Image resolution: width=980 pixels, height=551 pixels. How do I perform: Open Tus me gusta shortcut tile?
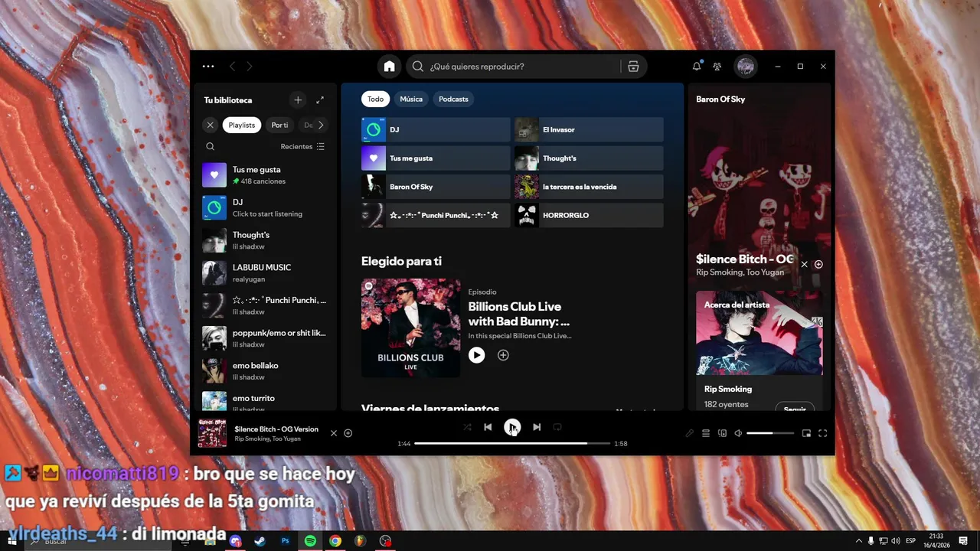point(436,158)
